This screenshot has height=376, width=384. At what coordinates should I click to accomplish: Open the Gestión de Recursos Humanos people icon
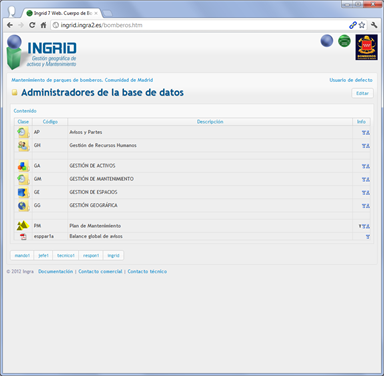click(23, 146)
